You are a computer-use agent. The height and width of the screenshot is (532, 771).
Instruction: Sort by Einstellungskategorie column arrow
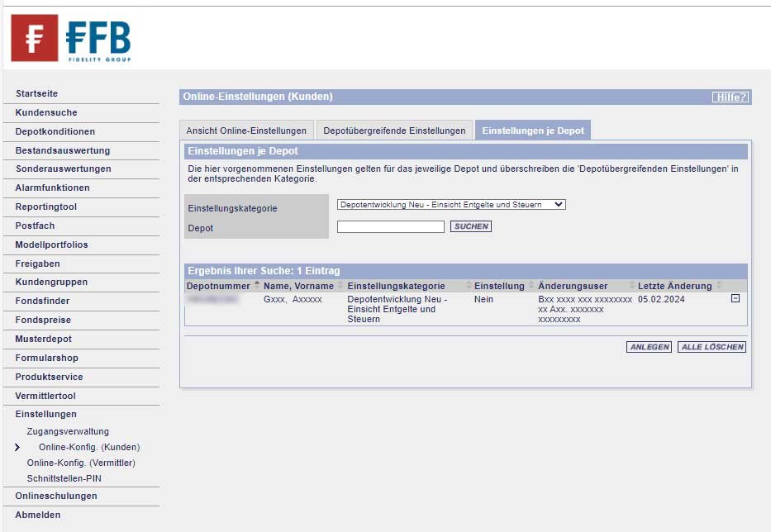(x=469, y=286)
